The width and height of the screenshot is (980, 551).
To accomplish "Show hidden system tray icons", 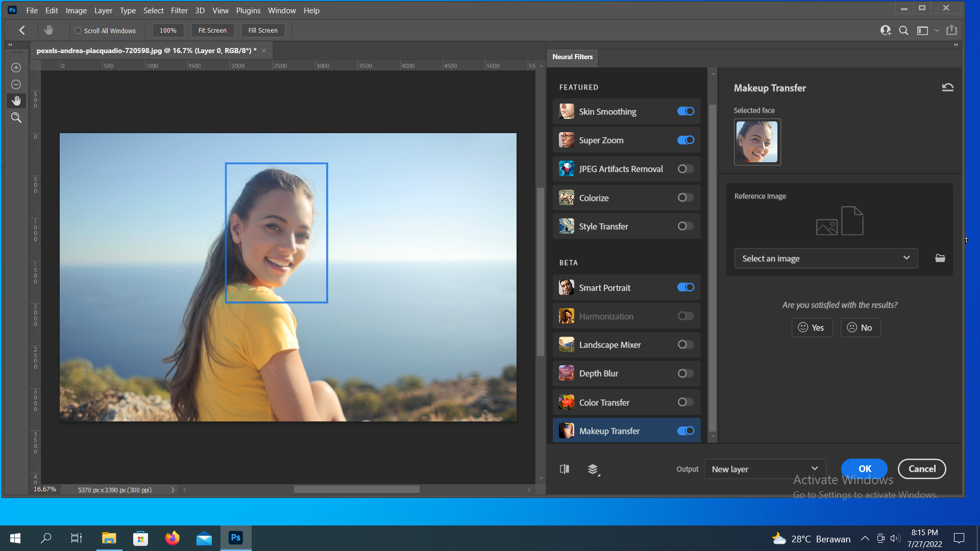I will click(865, 538).
